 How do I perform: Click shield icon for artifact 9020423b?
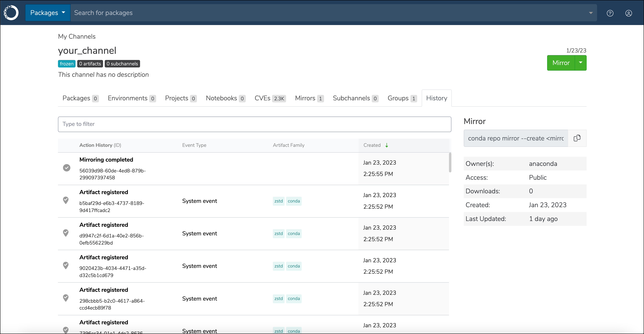point(66,265)
